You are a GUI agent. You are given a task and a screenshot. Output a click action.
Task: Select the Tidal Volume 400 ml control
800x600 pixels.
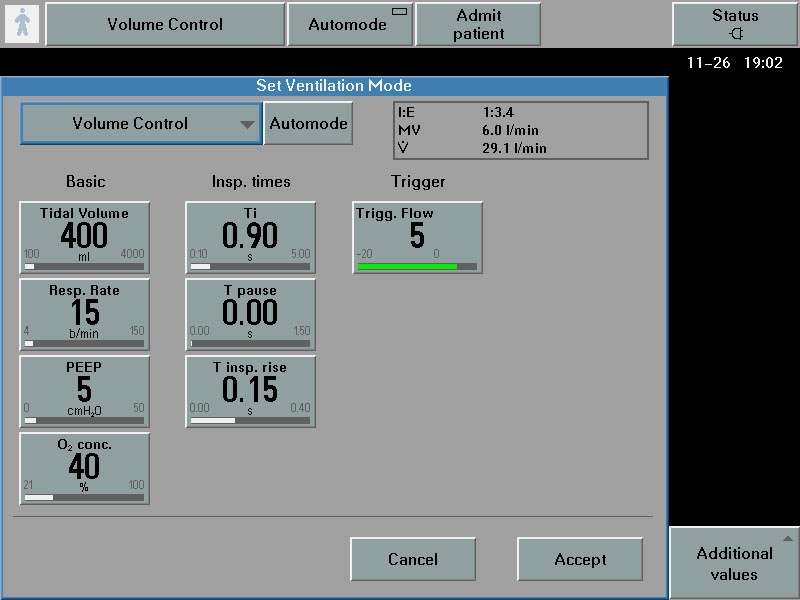point(84,234)
